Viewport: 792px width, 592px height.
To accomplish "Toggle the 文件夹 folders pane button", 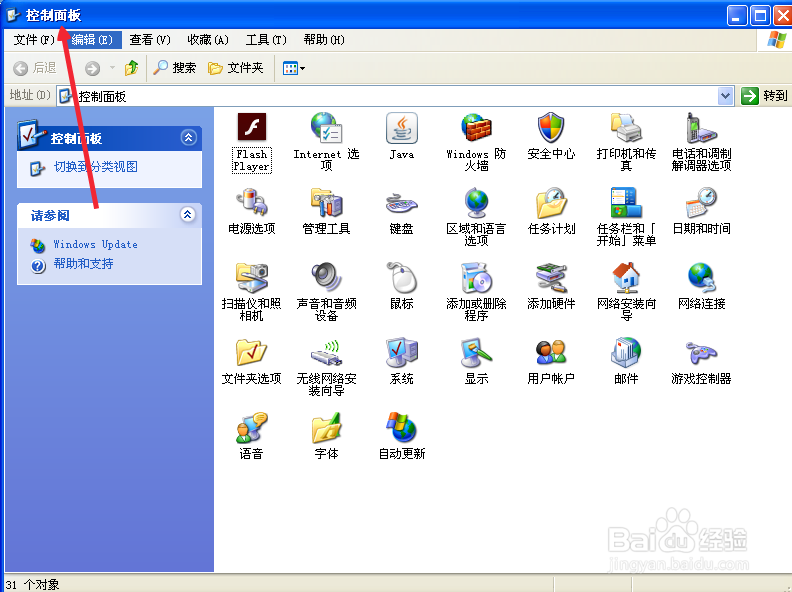I will [x=235, y=68].
